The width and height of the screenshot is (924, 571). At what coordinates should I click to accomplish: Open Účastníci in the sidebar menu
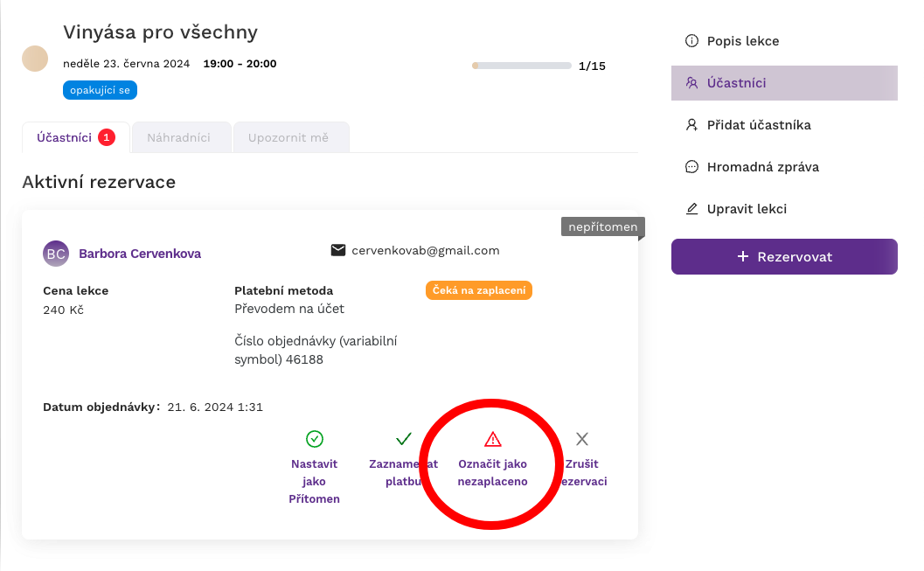pyautogui.click(x=784, y=83)
